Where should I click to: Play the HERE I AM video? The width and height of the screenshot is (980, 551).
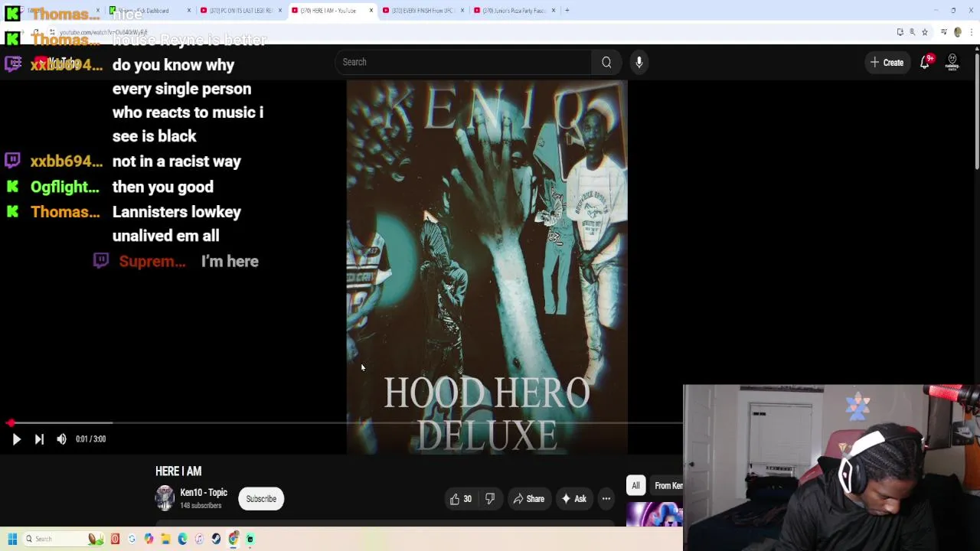[x=16, y=439]
